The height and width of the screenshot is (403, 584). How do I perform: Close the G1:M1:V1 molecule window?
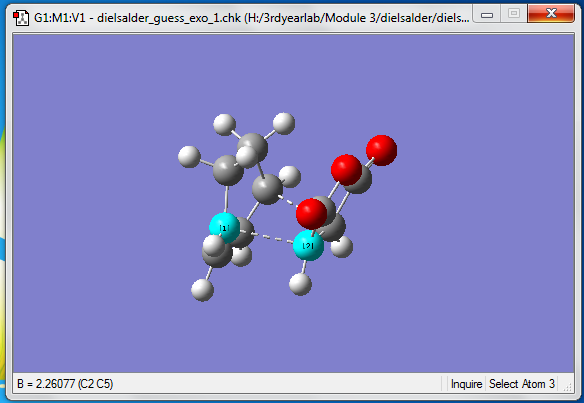tap(551, 14)
